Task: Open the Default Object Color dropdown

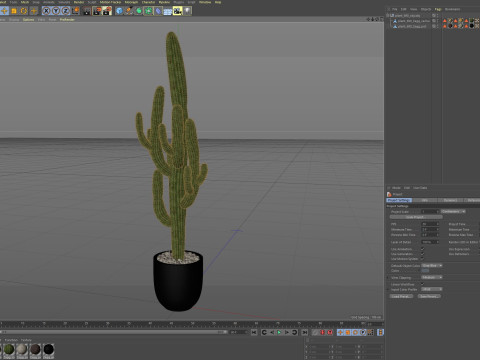Action: click(432, 266)
